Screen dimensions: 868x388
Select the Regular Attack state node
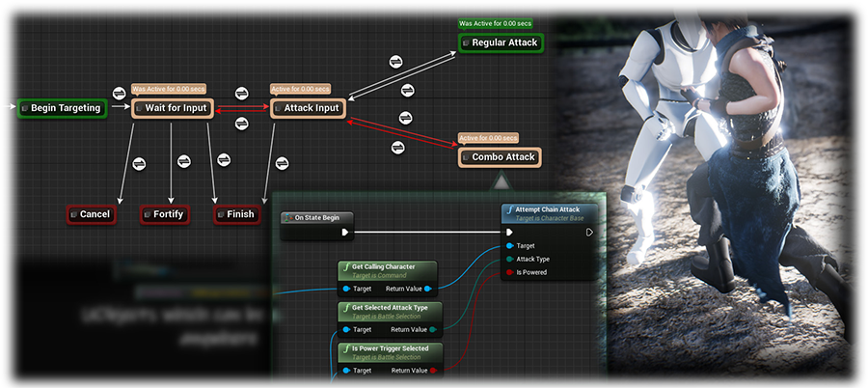tap(501, 42)
